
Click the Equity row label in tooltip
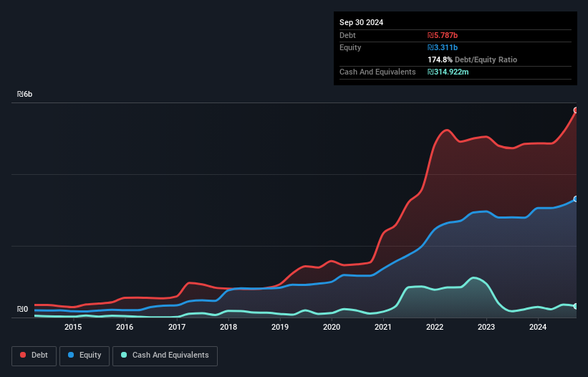coord(350,47)
